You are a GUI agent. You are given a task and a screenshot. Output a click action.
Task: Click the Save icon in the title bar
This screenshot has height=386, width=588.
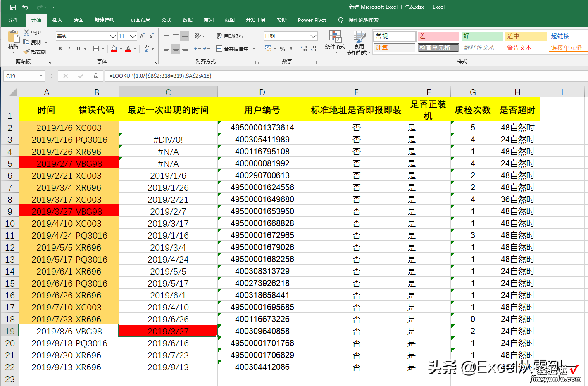13,7
